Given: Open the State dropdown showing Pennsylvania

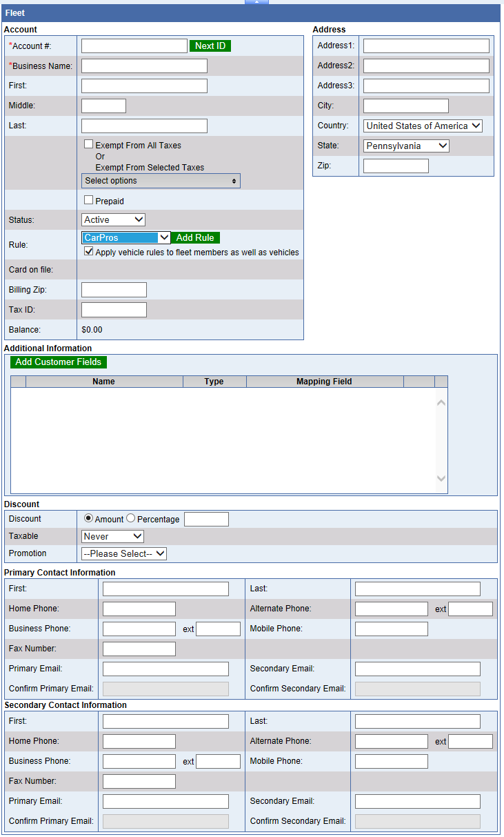Looking at the screenshot, I should pos(406,146).
